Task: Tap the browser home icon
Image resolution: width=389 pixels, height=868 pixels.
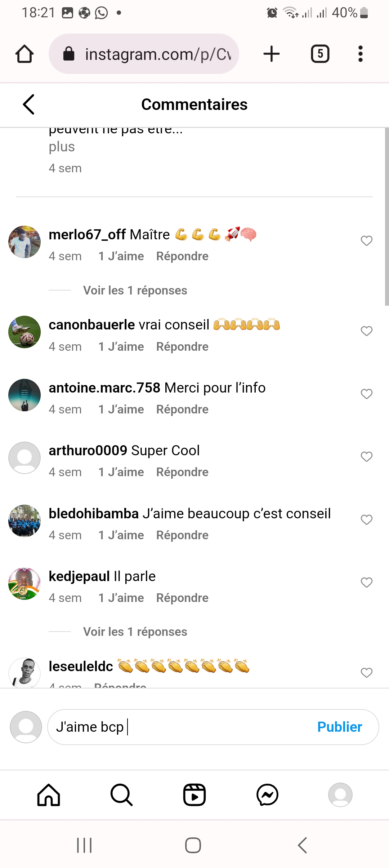Action: (24, 54)
